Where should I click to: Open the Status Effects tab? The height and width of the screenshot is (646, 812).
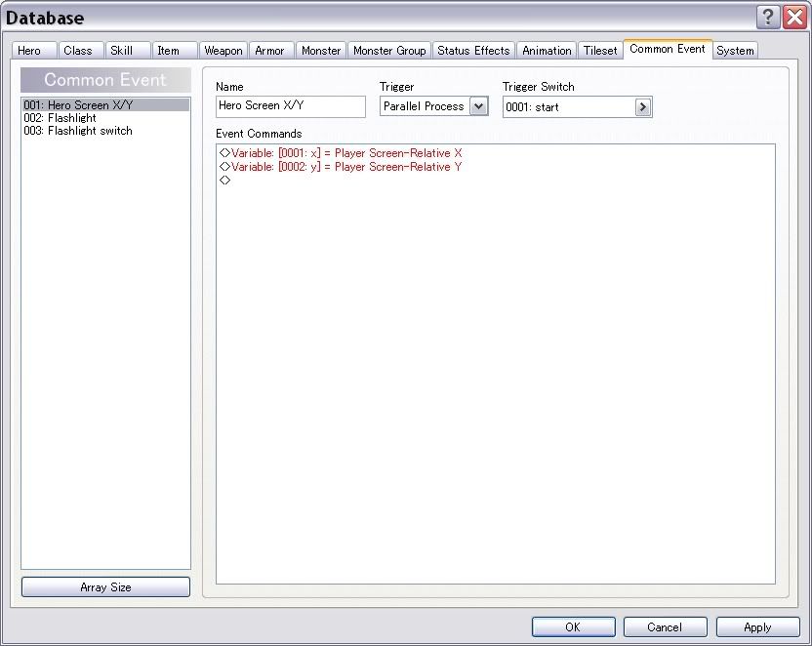(x=473, y=51)
